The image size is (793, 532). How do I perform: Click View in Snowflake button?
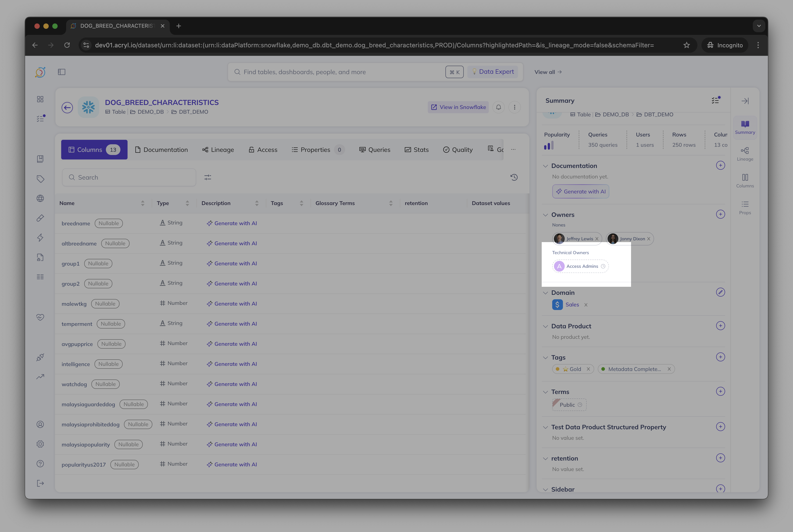coord(458,107)
